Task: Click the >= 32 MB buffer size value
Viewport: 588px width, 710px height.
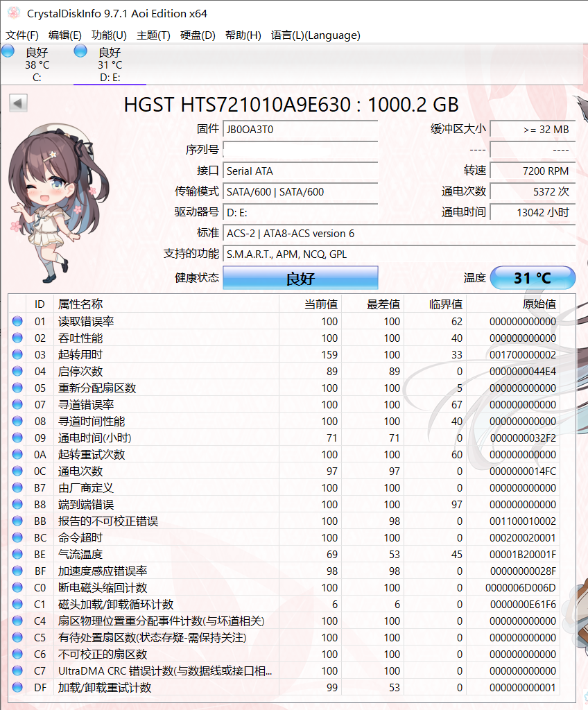Action: 533,130
